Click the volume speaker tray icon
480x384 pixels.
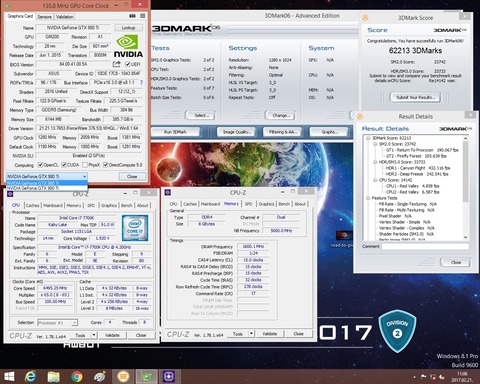pos(442,377)
